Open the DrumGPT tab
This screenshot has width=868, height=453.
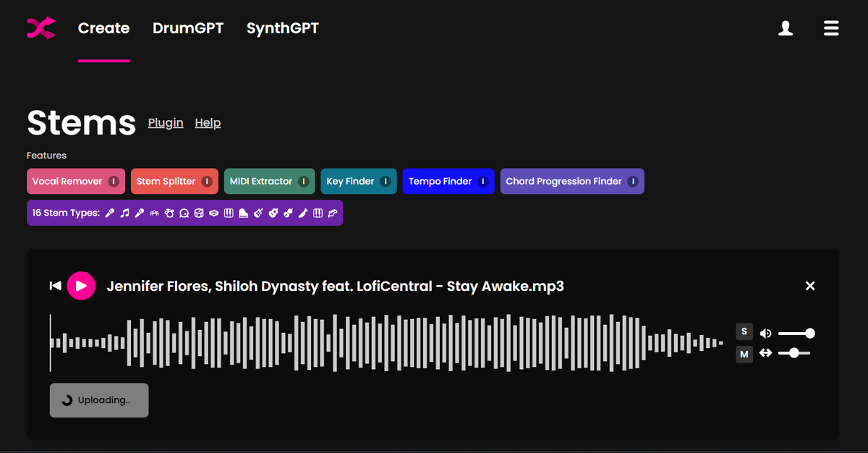[x=188, y=28]
